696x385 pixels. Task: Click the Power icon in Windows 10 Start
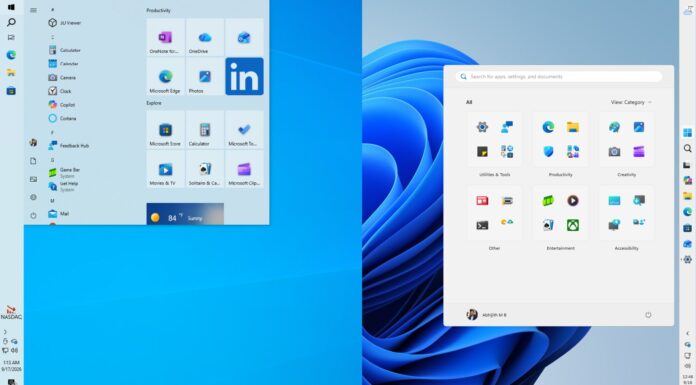click(33, 215)
